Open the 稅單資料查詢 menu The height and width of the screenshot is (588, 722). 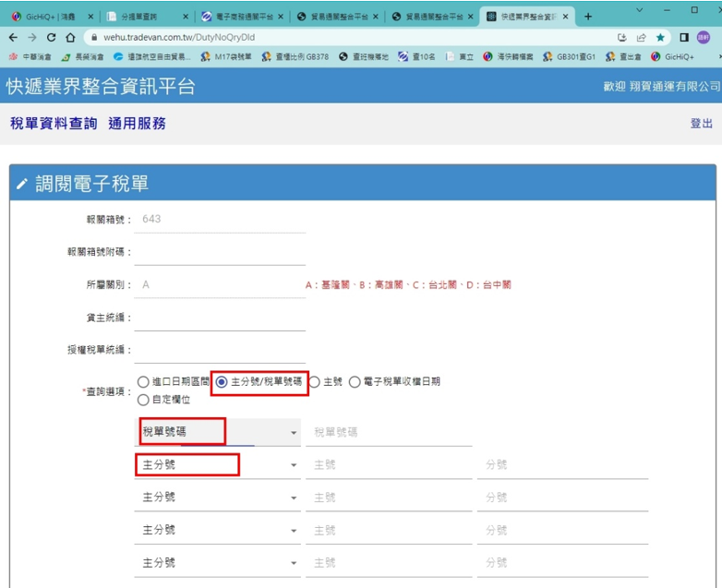pyautogui.click(x=54, y=124)
